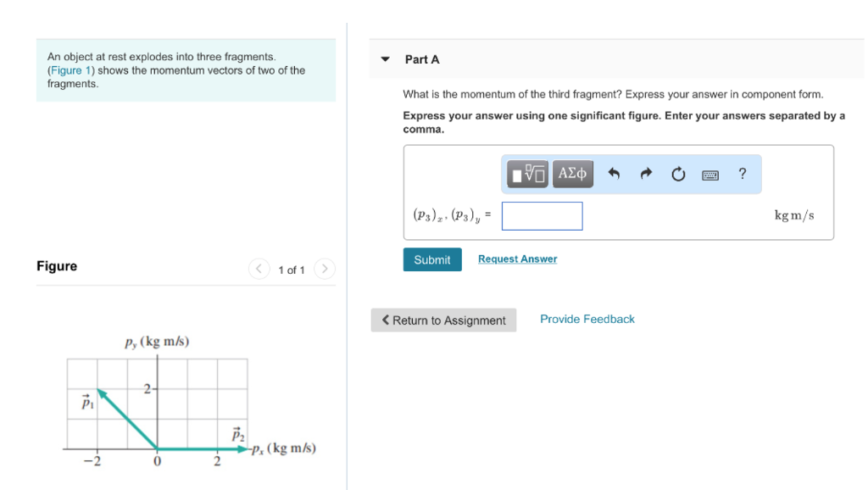Image resolution: width=868 pixels, height=490 pixels.
Task: Click inside the answer input box
Action: coord(542,216)
